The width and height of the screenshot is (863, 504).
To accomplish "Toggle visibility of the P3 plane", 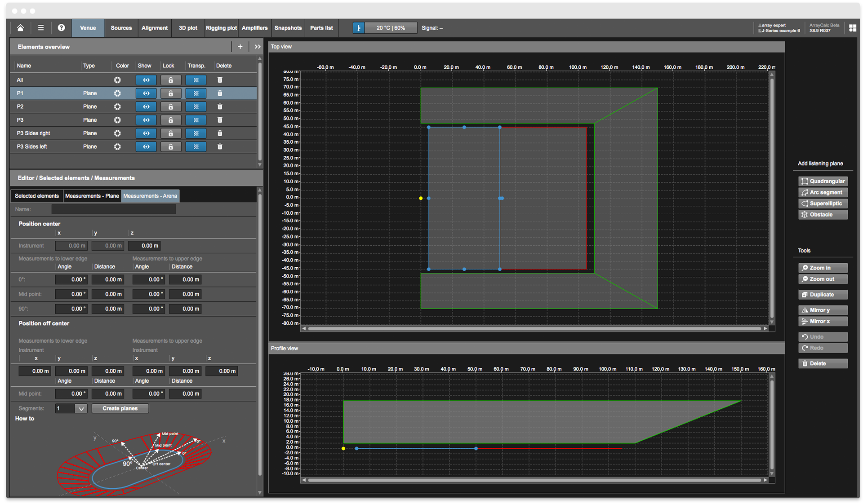I will click(146, 120).
